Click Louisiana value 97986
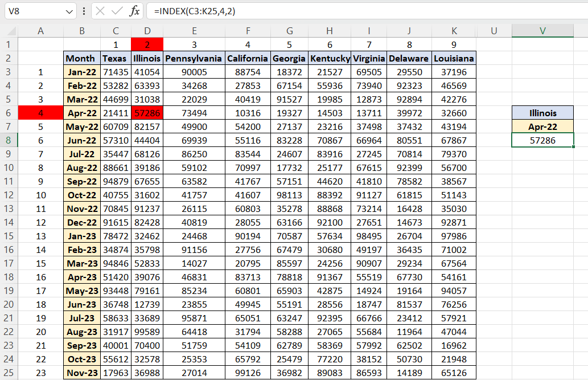The width and height of the screenshot is (588, 380). 454,236
